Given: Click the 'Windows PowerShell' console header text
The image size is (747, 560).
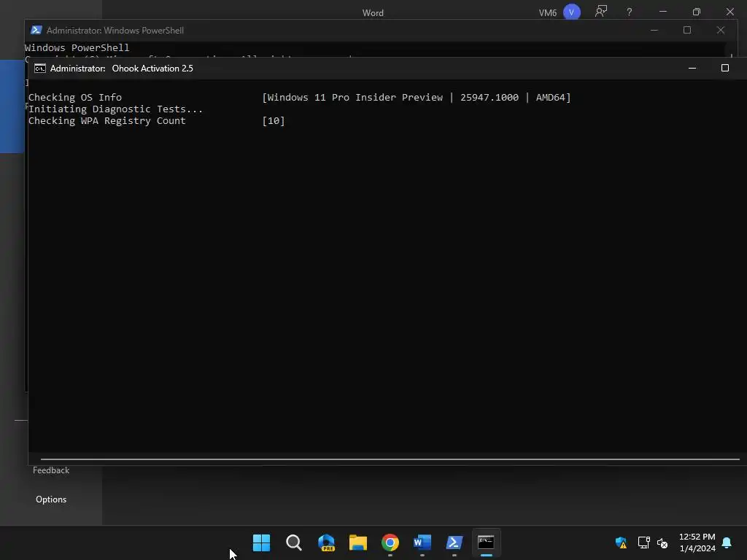Looking at the screenshot, I should pos(77,47).
